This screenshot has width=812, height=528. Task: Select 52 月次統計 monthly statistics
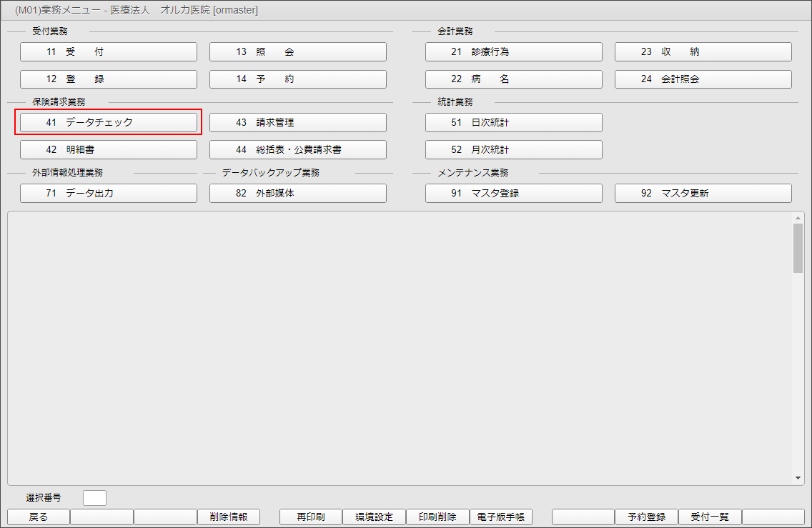513,150
